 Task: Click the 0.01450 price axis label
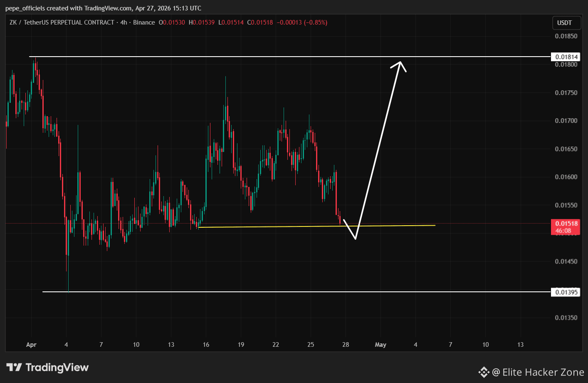(566, 261)
